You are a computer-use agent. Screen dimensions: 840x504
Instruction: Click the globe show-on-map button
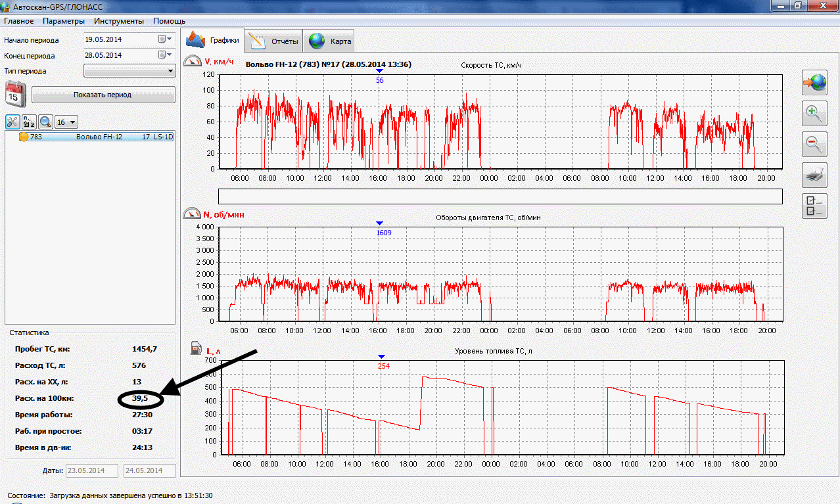tap(814, 83)
